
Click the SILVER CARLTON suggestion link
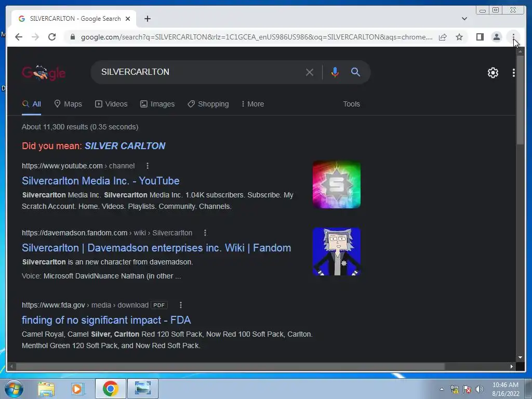coord(125,146)
